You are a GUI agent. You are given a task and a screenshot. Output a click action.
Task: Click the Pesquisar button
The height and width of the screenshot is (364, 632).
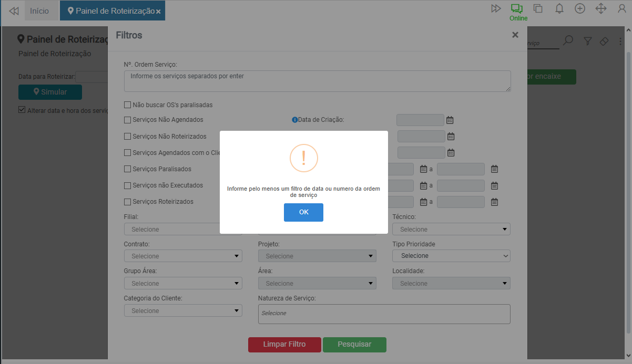[354, 345]
